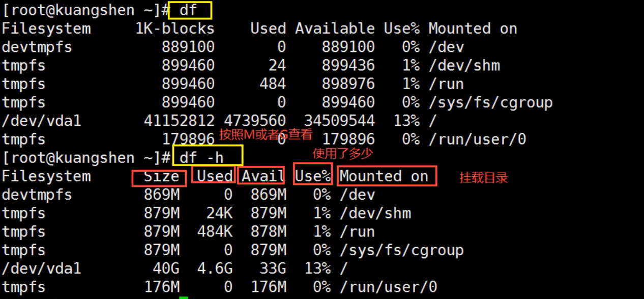Click the 'Available' column header
Image resolution: width=644 pixels, height=299 pixels.
[335, 29]
